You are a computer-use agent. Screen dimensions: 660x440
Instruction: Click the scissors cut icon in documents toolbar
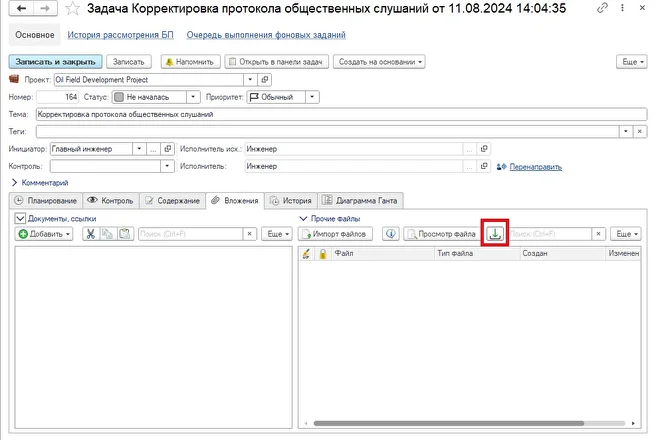point(90,234)
